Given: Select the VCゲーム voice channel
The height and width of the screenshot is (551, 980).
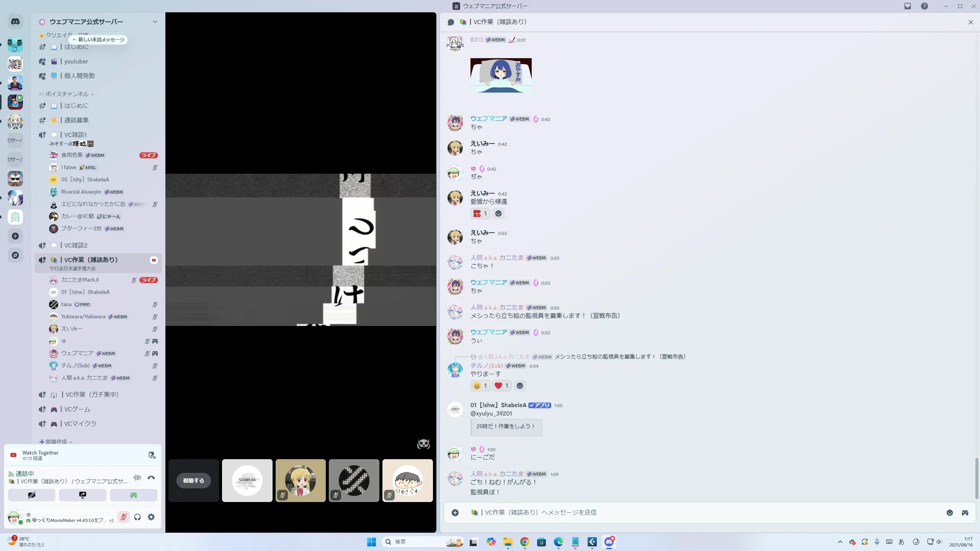Looking at the screenshot, I should (x=77, y=409).
